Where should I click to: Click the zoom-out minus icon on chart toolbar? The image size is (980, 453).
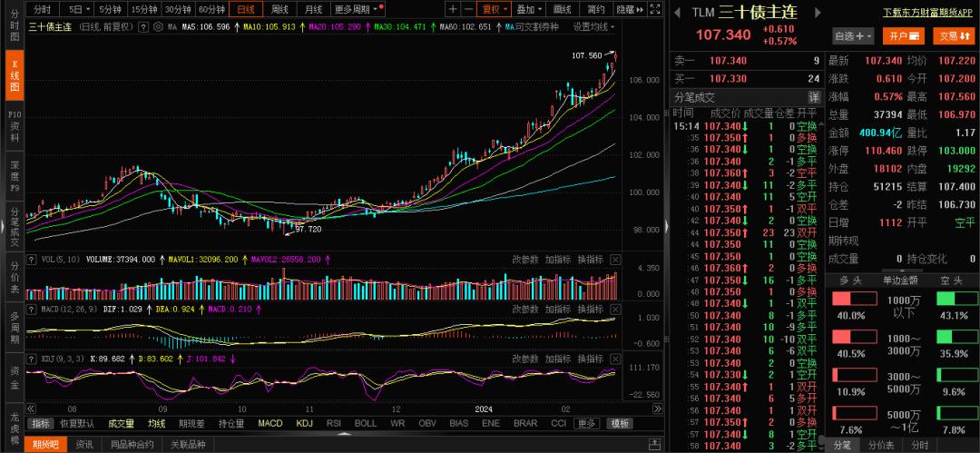coord(468,9)
